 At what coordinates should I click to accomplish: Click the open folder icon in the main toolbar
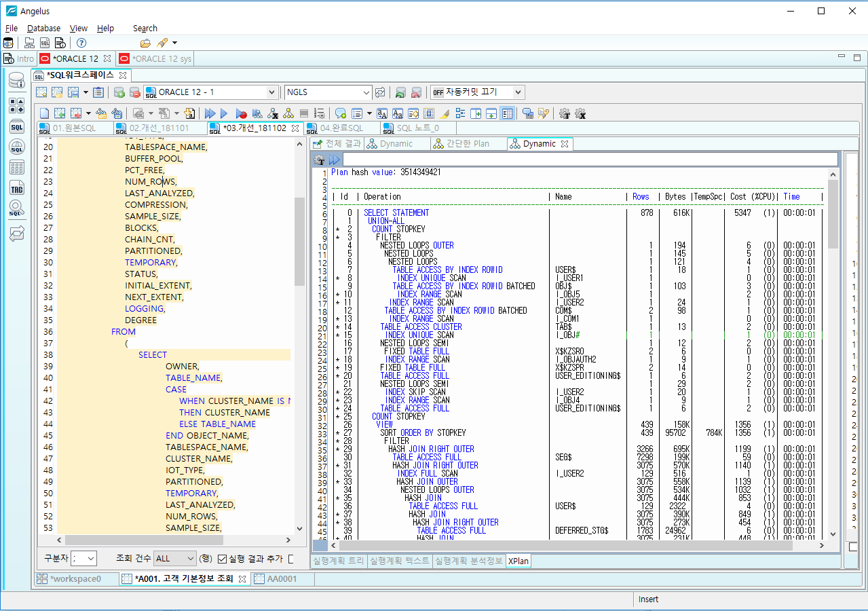click(x=145, y=43)
